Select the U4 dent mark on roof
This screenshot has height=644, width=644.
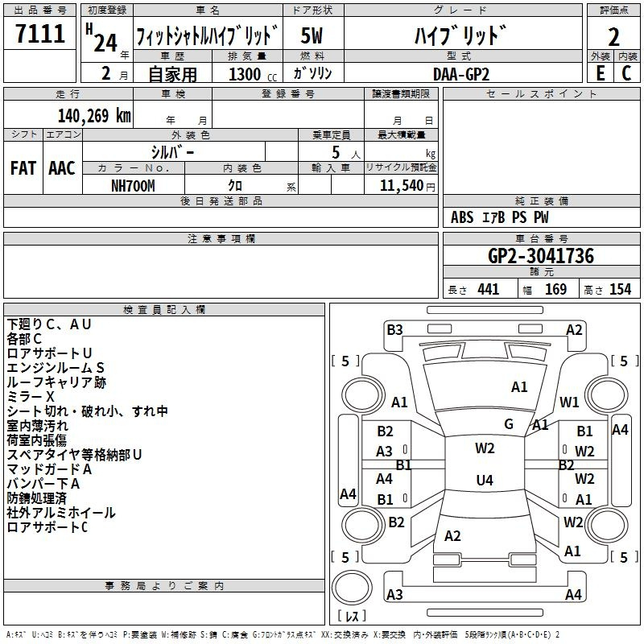(x=485, y=480)
